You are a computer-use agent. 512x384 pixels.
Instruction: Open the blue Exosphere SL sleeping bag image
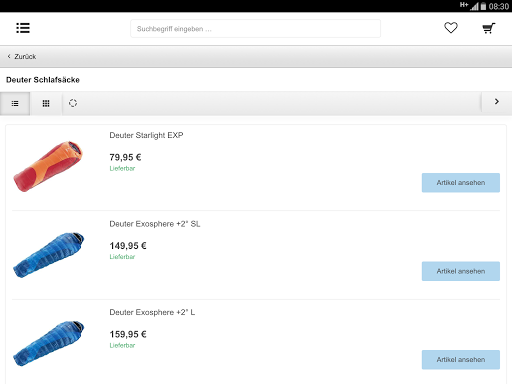coord(49,255)
